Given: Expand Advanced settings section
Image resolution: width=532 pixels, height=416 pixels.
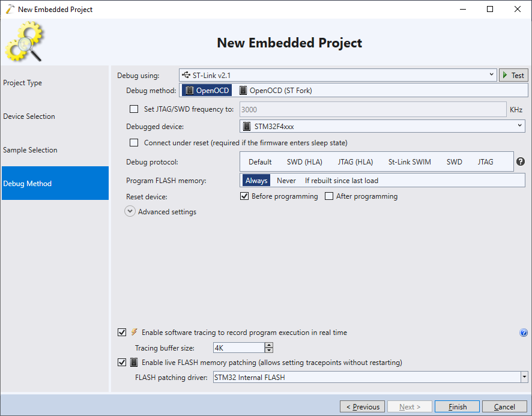Looking at the screenshot, I should point(130,211).
